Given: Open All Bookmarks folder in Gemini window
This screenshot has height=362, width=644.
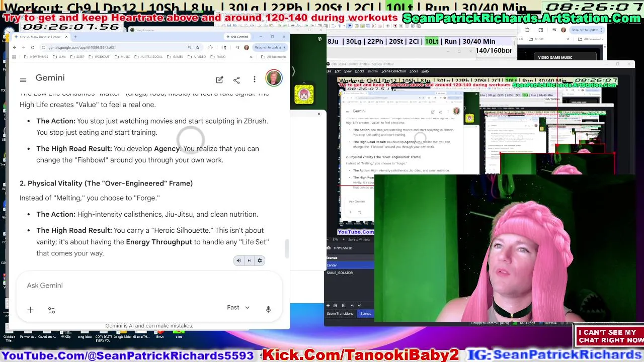Looking at the screenshot, I should (274, 57).
